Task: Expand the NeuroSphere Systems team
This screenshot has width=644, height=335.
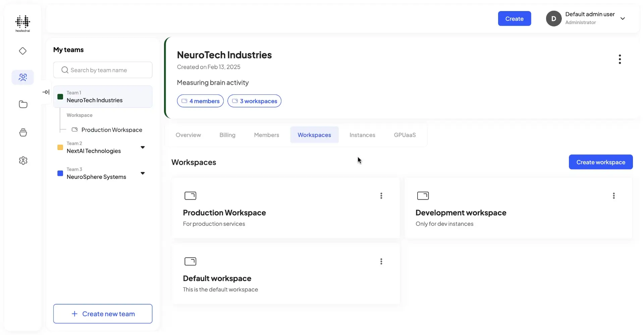Action: (143, 173)
